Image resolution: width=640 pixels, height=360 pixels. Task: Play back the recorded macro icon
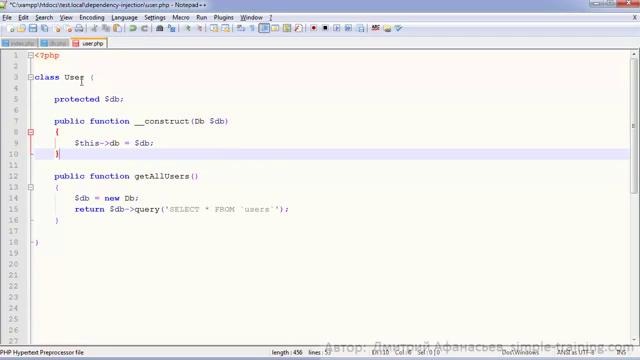[x=337, y=28]
